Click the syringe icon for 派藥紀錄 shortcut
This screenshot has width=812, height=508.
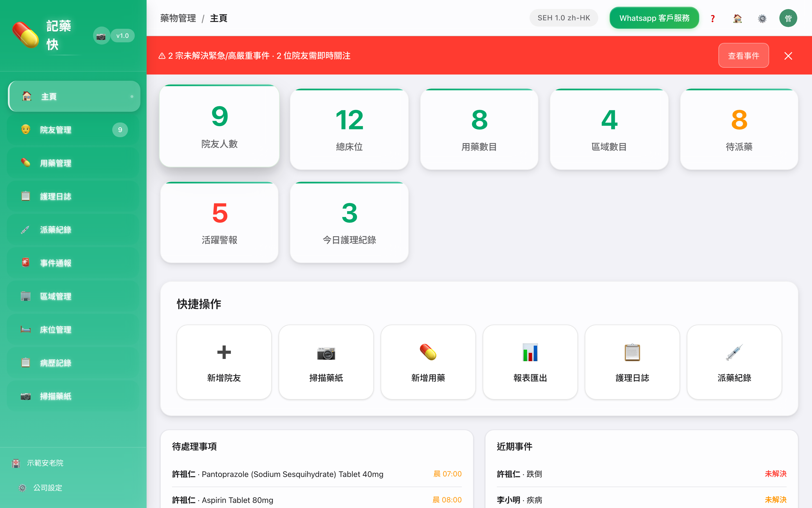point(734,352)
